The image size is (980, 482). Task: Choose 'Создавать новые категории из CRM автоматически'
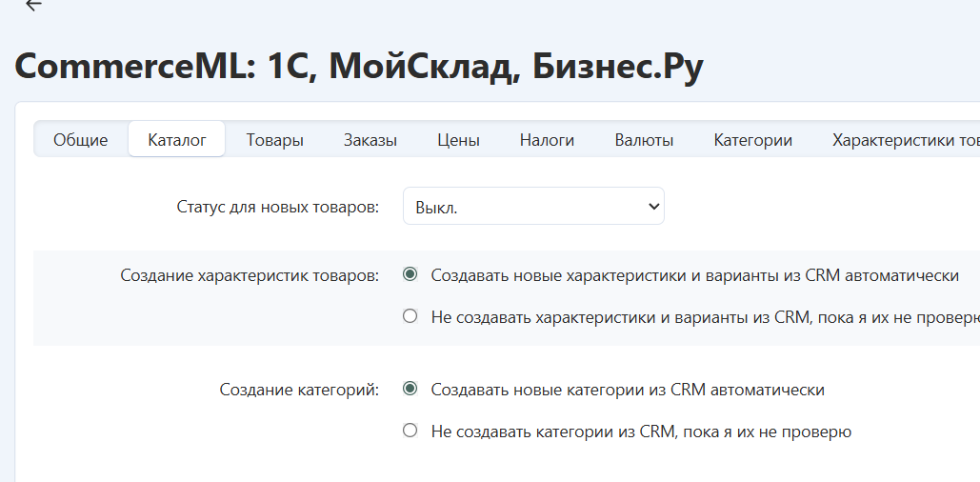point(410,390)
